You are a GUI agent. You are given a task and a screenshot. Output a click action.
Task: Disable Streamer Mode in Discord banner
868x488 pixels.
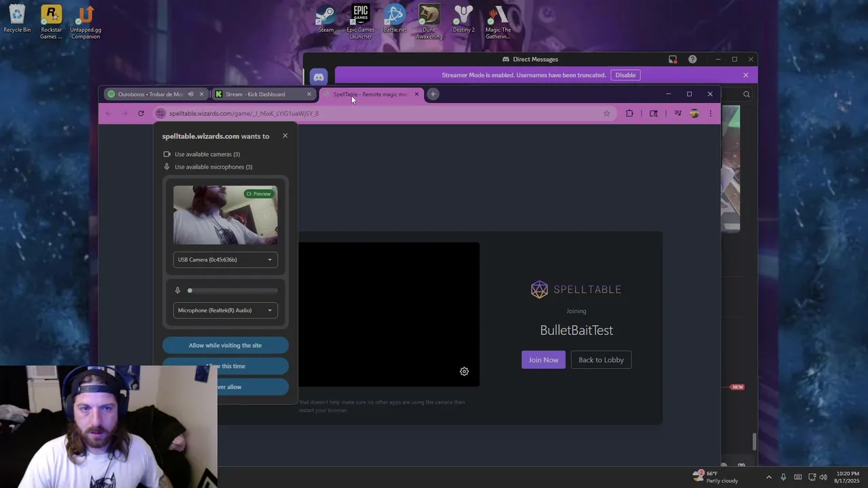point(625,75)
